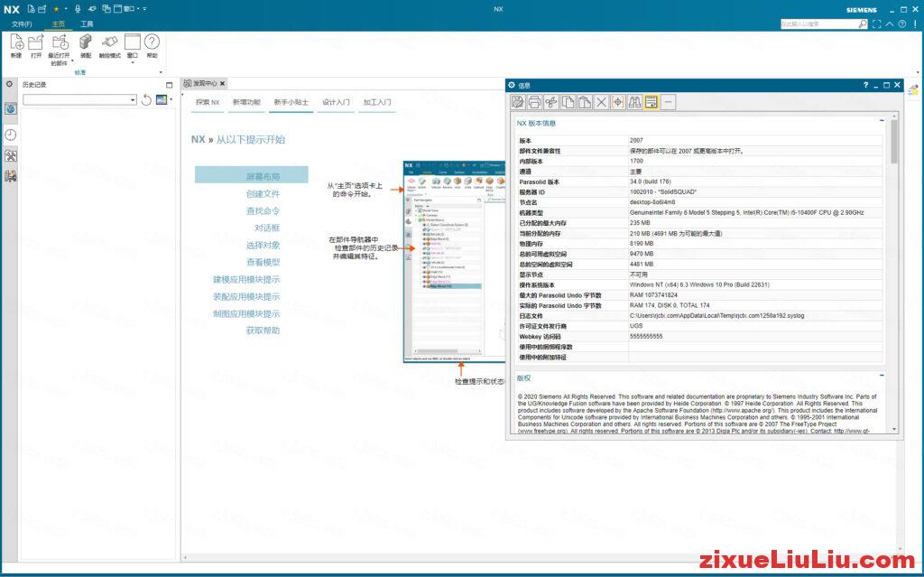
Task: Click the 建模应用模块提示 link
Action: 246,279
